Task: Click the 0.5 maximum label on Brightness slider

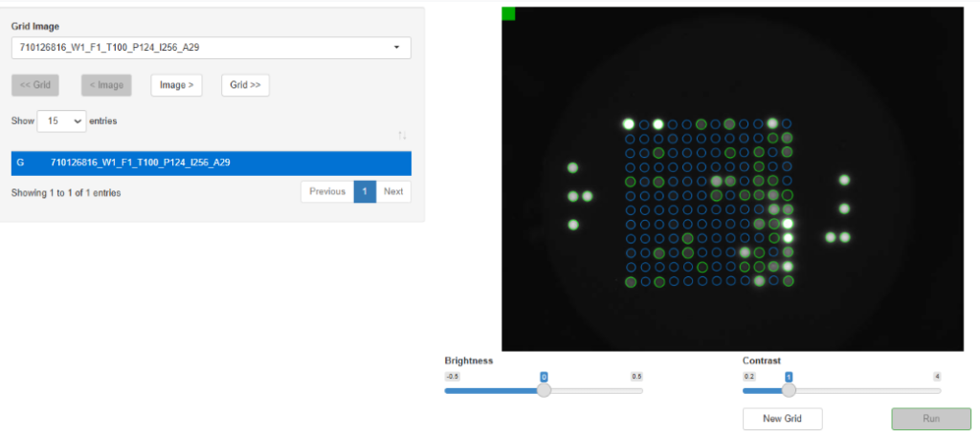Action: [636, 377]
